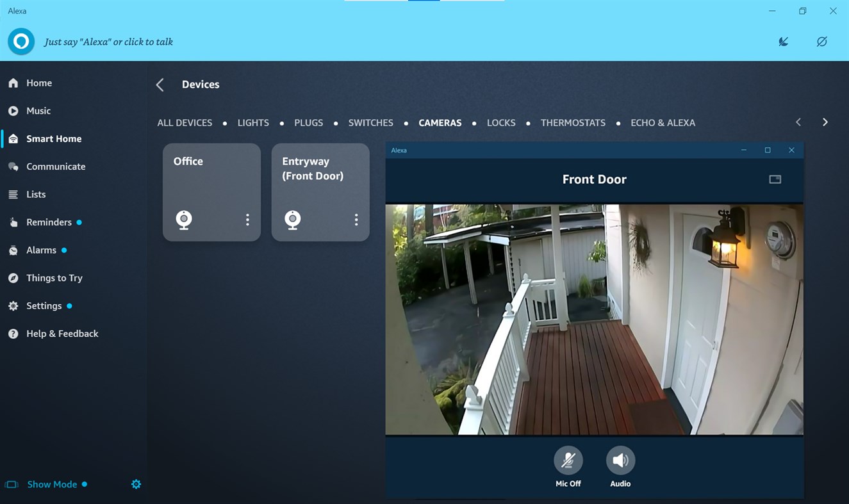Switch to THERMOSTATS tab

point(573,122)
